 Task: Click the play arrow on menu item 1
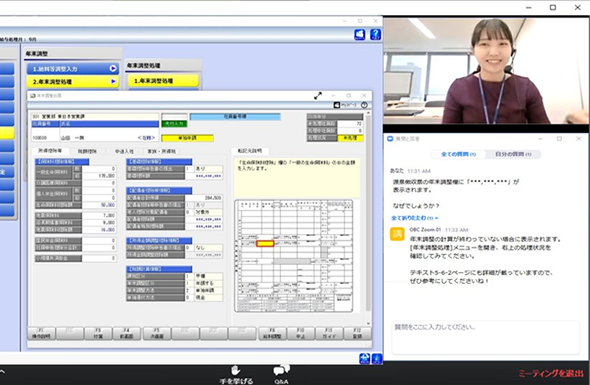pyautogui.click(x=113, y=68)
